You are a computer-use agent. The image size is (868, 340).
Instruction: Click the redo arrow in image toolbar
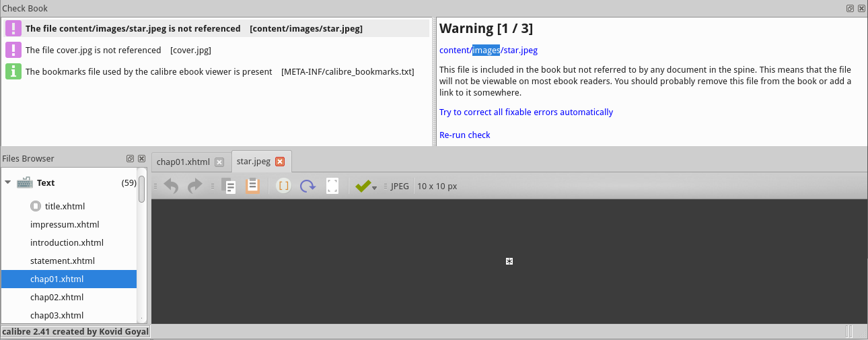[x=195, y=186]
